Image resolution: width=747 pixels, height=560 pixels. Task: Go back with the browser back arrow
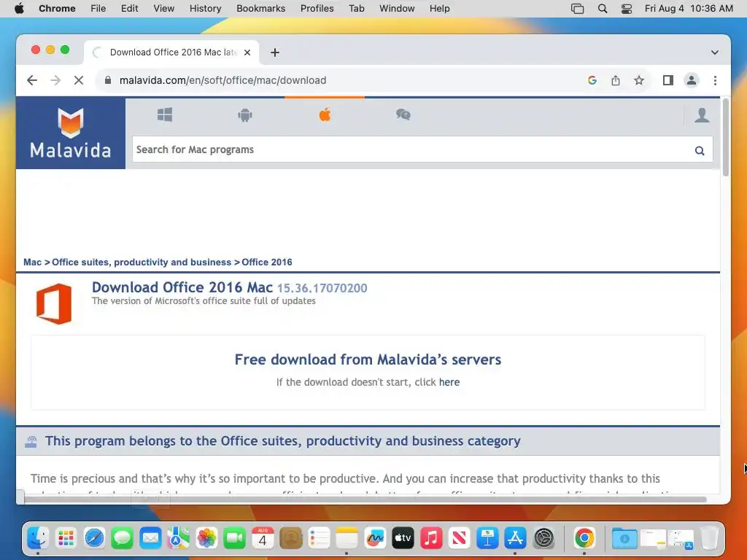[x=32, y=80]
